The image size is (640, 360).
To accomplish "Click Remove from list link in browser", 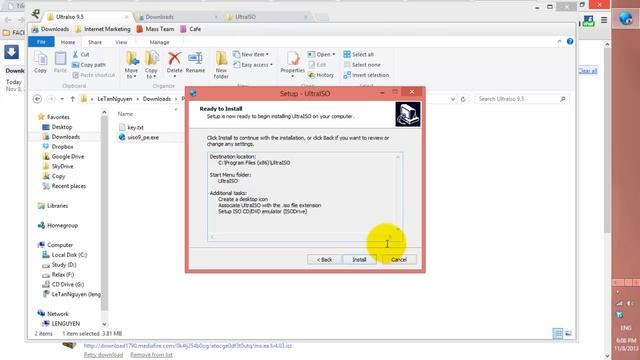I will tap(151, 355).
